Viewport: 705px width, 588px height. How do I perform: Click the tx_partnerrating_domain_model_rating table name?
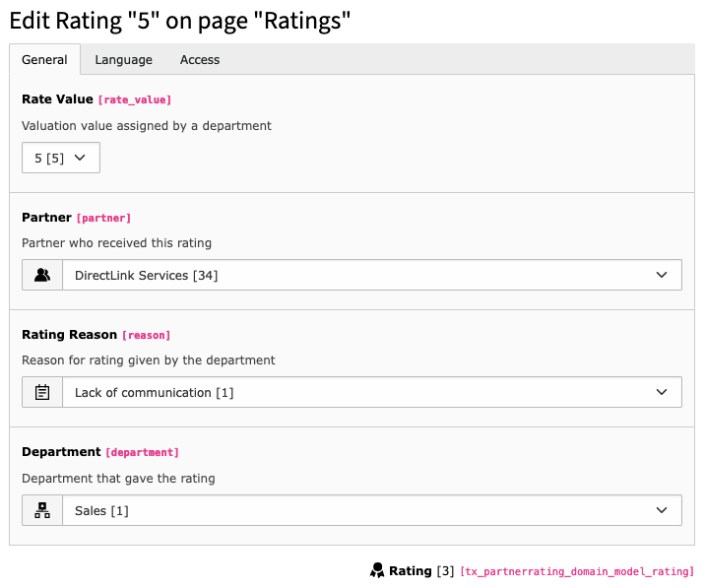tap(577, 571)
